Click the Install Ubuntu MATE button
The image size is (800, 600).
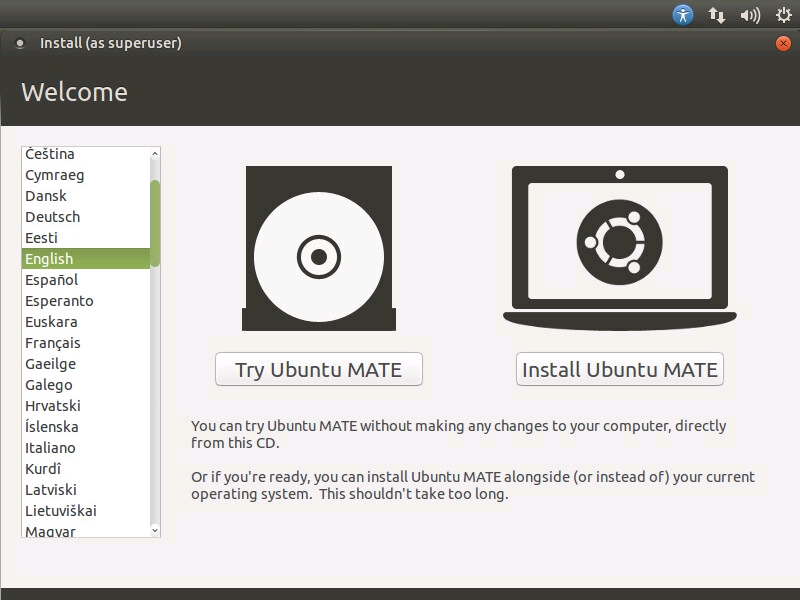(620, 369)
